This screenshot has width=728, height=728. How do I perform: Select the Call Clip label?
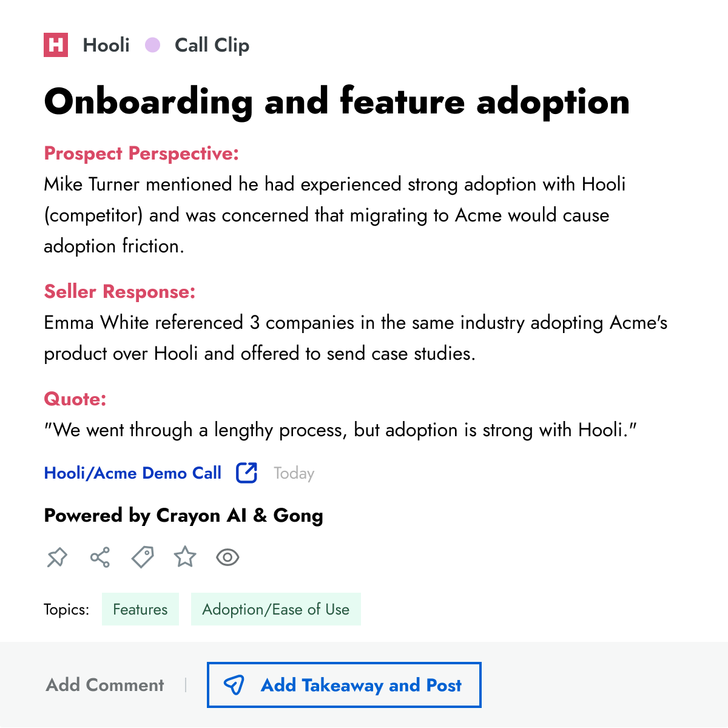click(212, 45)
